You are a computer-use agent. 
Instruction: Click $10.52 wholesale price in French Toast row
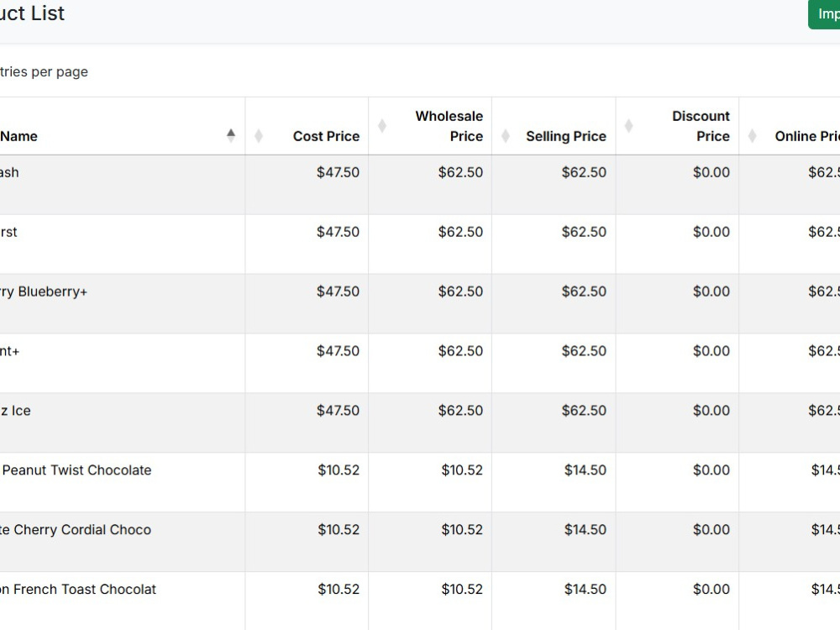point(462,589)
